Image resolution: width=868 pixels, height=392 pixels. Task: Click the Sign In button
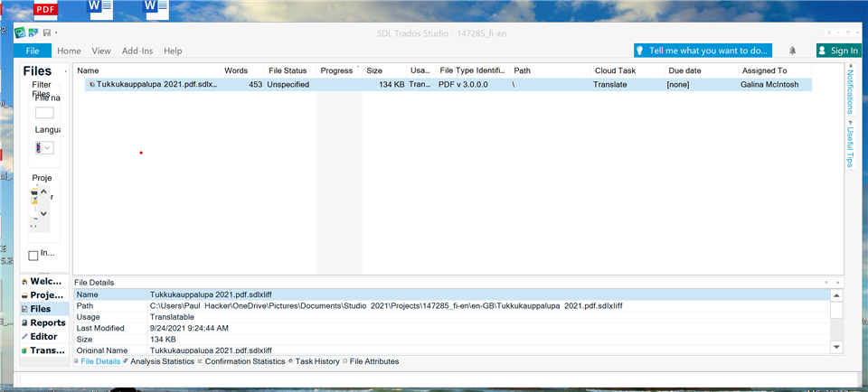[x=839, y=51]
